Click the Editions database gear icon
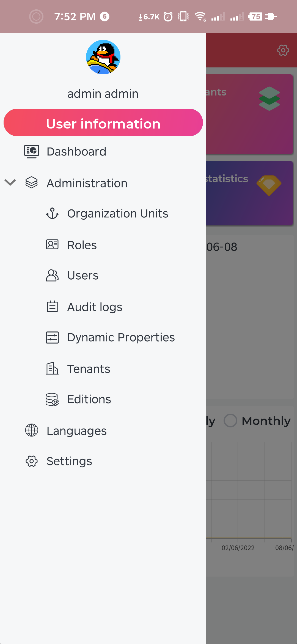This screenshot has width=297, height=644. 52,399
